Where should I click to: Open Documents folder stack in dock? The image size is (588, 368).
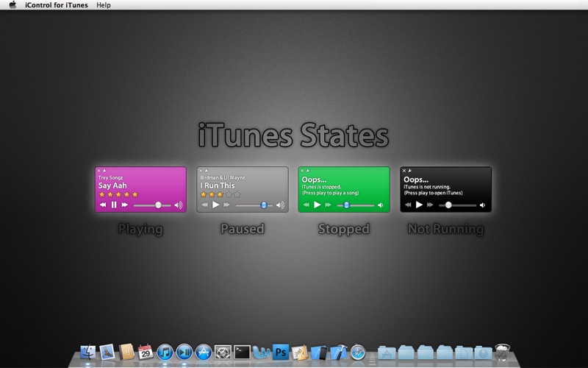pyautogui.click(x=464, y=353)
